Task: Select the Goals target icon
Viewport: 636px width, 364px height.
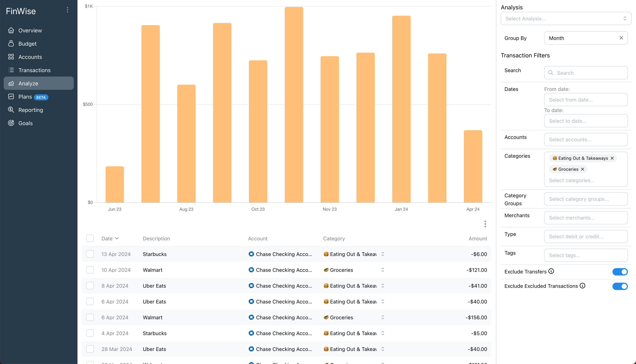Action: (11, 123)
